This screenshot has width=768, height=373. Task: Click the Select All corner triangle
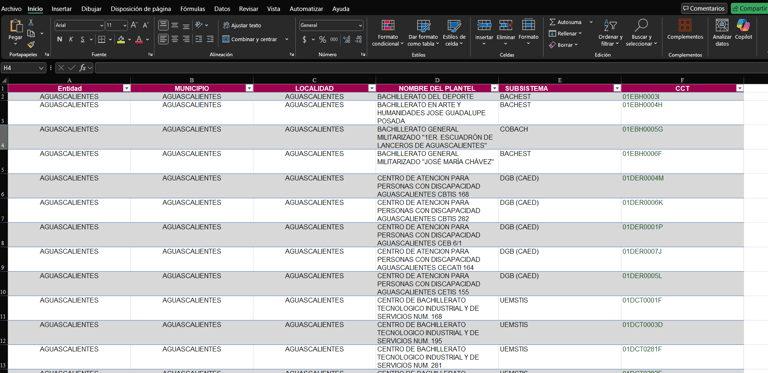coord(4,80)
